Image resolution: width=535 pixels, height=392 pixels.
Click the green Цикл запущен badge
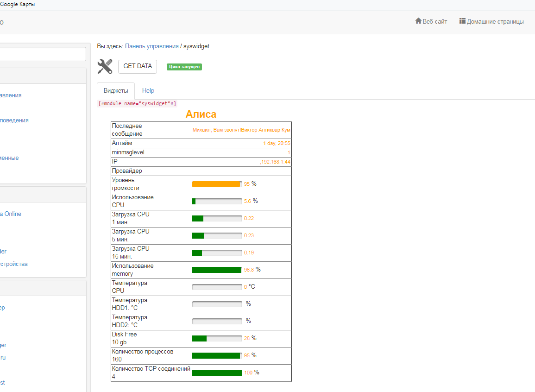[184, 67]
